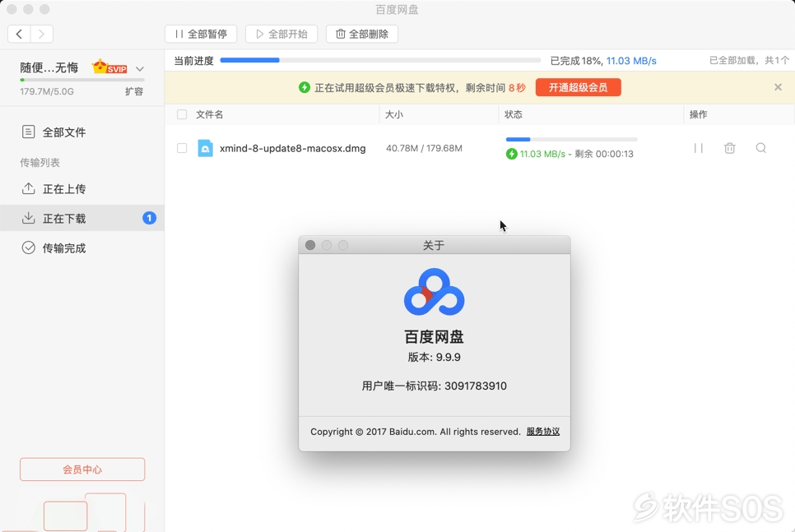Click the green speed icon in status

click(511, 154)
